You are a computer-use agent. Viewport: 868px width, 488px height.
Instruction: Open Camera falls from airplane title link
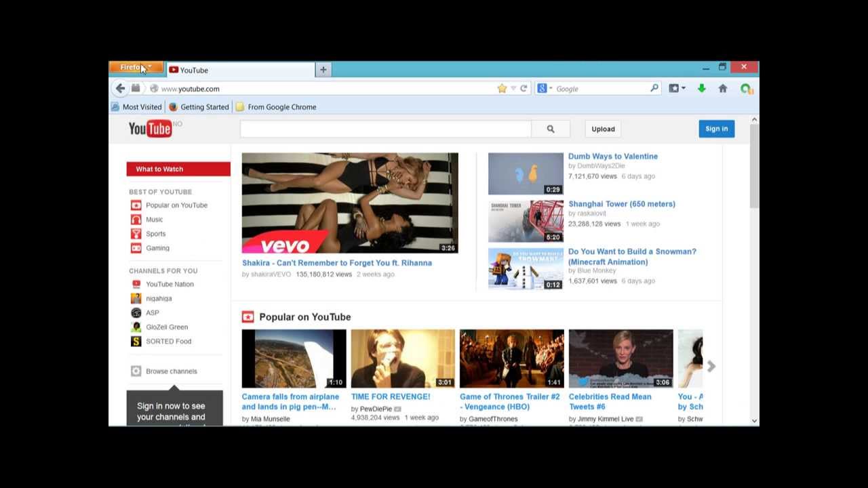coord(290,402)
